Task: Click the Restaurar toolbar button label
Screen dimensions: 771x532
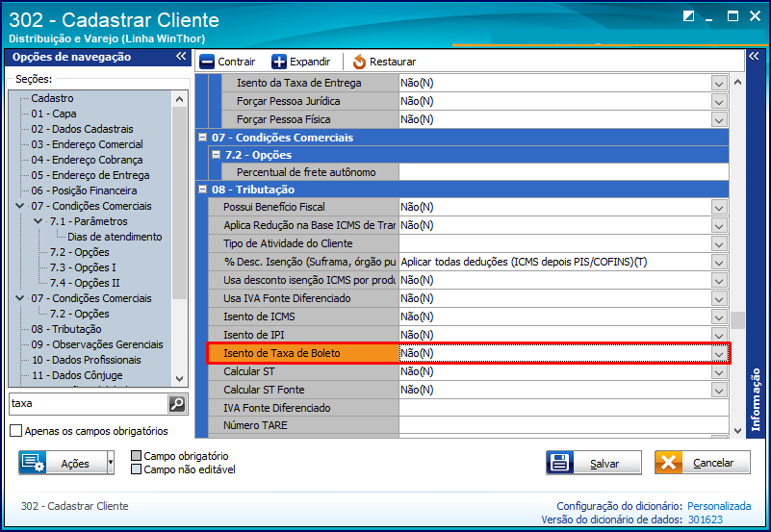Action: point(393,62)
